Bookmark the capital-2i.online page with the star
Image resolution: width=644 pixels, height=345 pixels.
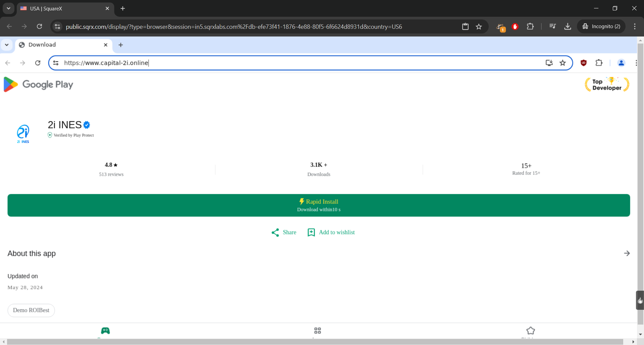pyautogui.click(x=562, y=63)
